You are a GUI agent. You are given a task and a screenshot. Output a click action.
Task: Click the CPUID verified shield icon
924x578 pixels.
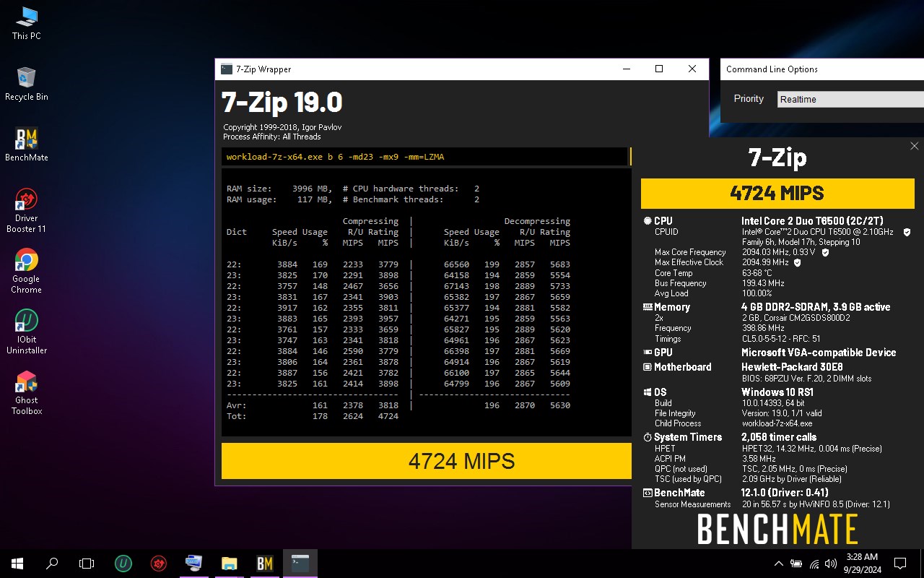[x=907, y=232]
